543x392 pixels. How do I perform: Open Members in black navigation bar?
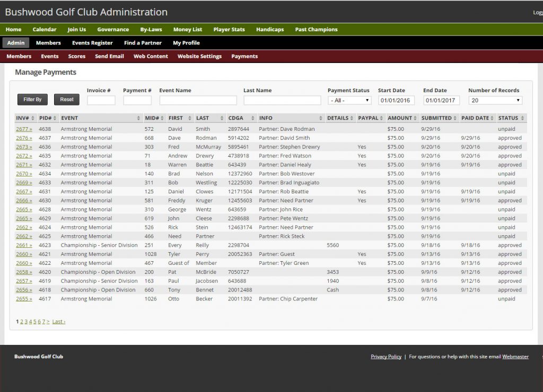(48, 43)
